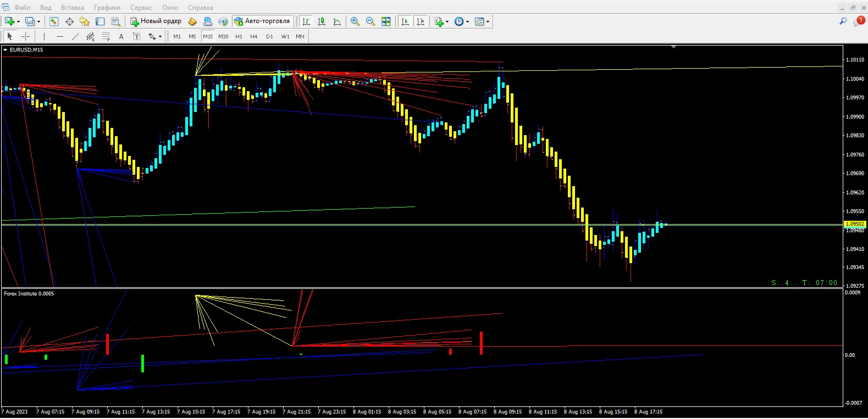Expand the Profiles dropdown arrow
Image resolution: width=868 pixels, height=419 pixels.
(38, 22)
